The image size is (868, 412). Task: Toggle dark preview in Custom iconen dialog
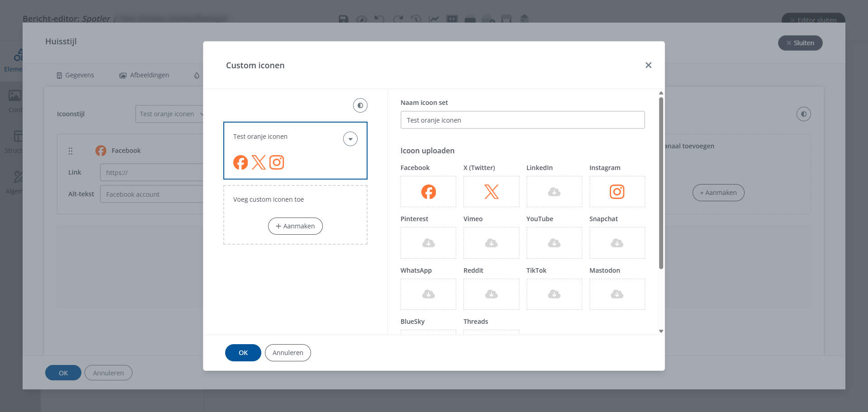(360, 105)
